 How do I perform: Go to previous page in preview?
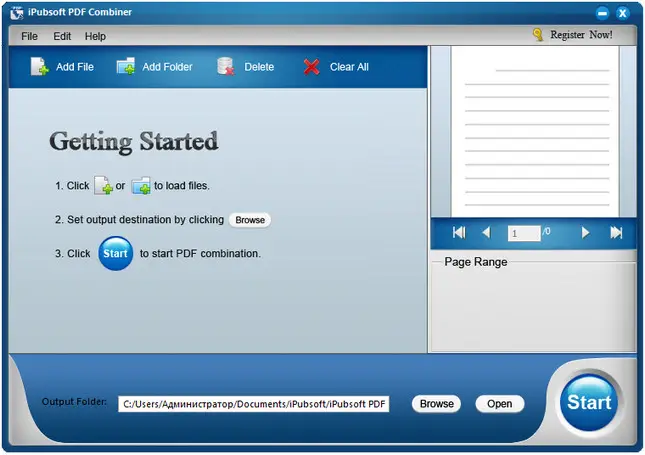pos(486,233)
